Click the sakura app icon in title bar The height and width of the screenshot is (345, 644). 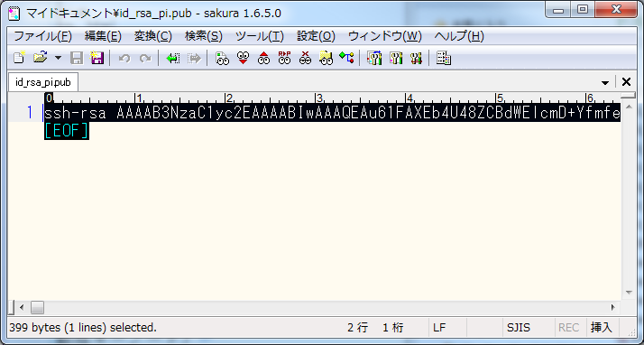(x=14, y=14)
